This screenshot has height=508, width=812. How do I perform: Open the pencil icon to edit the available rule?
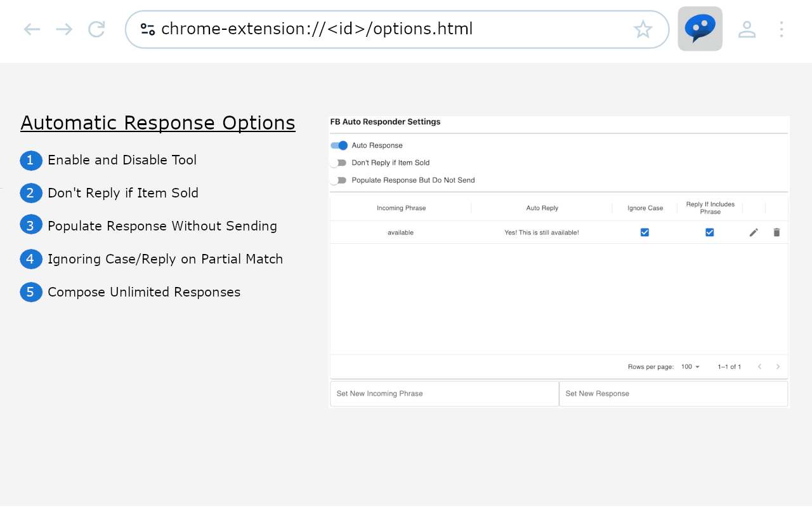tap(754, 232)
